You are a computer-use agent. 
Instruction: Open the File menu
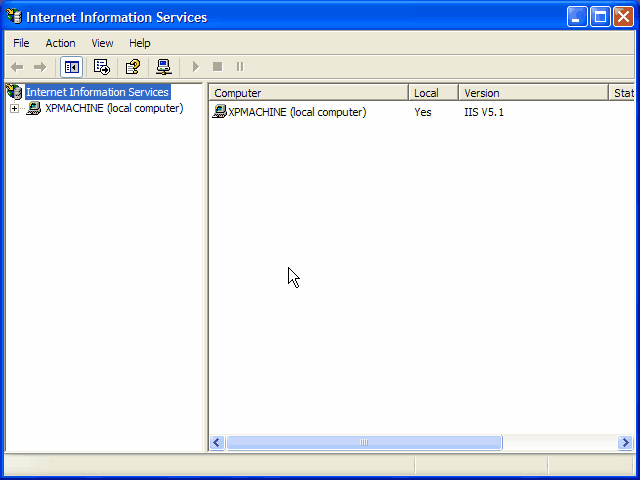21,43
